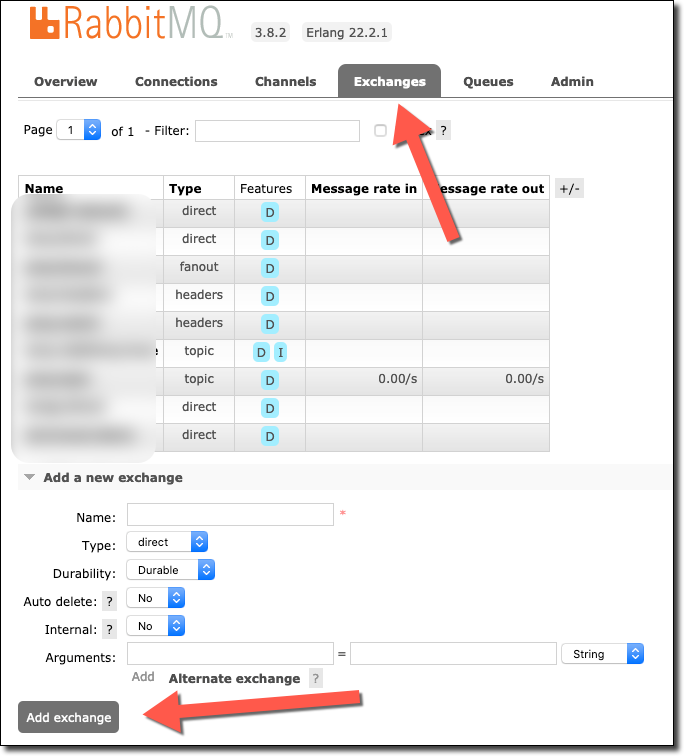
Task: Click the I internal badge in topic row
Action: coord(281,352)
